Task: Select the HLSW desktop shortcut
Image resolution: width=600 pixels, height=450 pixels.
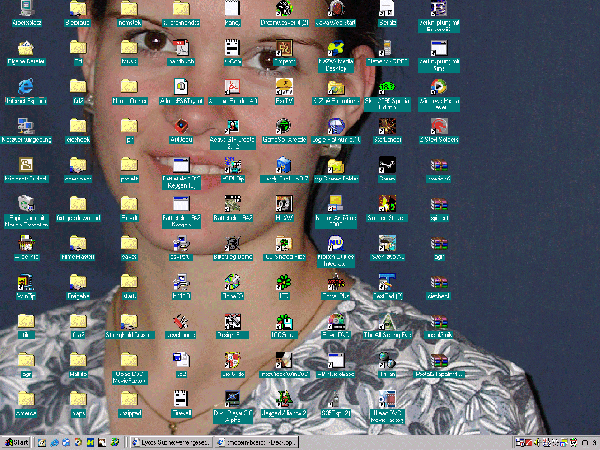Action: pos(284,204)
